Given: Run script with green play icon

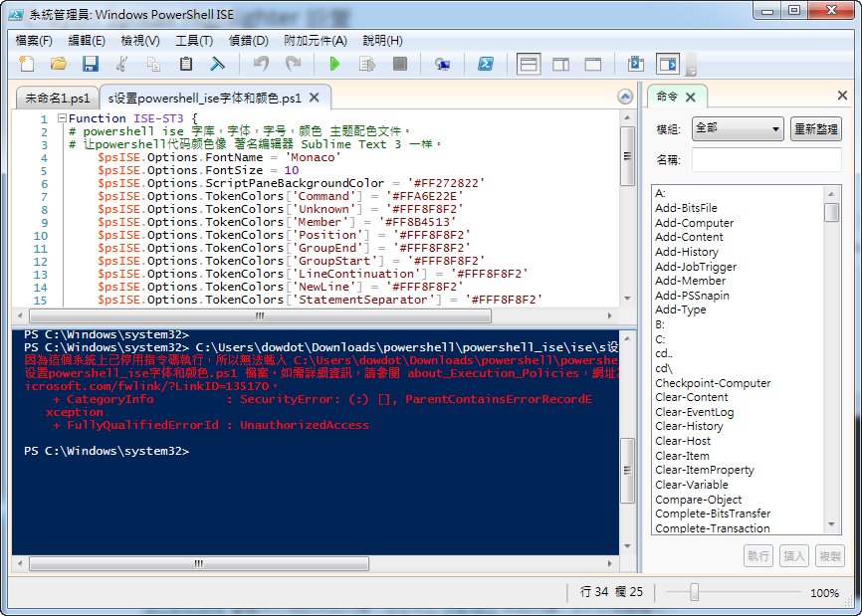Looking at the screenshot, I should pyautogui.click(x=334, y=65).
